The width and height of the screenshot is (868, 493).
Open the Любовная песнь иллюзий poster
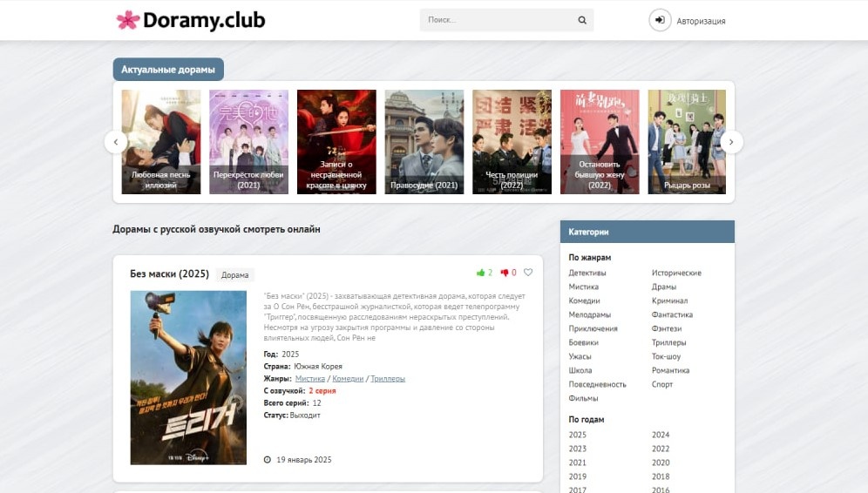tap(161, 142)
